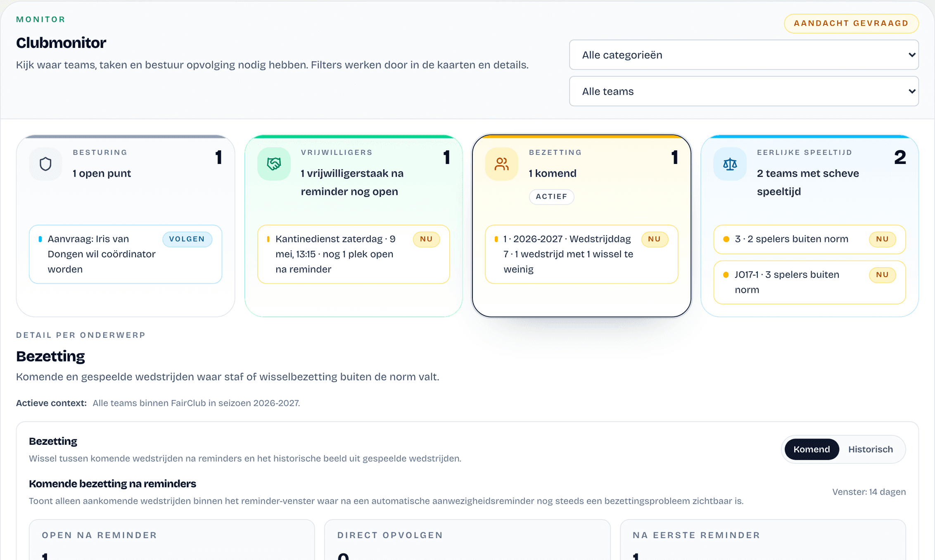Screen dimensions: 935x560
Task: Click the '1 komend' Bezetting card heading
Action: (x=553, y=173)
